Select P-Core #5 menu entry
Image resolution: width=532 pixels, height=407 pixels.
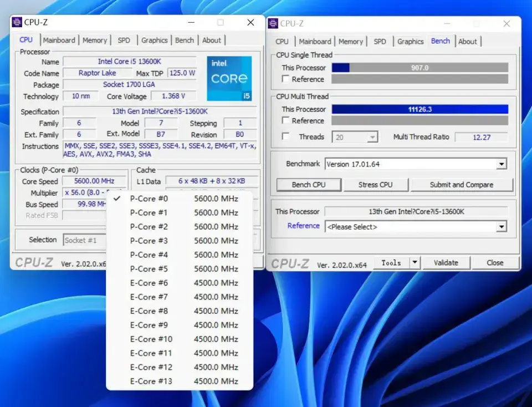[180, 269]
